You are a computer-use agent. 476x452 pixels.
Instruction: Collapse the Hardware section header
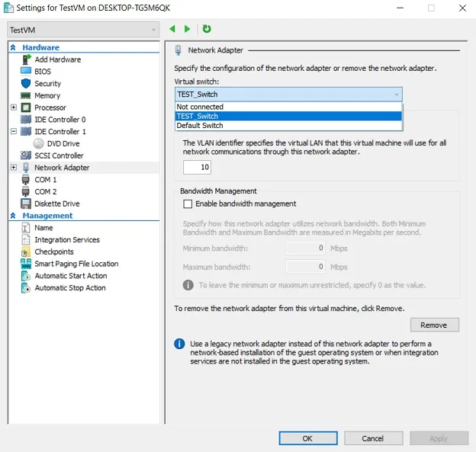(14, 47)
